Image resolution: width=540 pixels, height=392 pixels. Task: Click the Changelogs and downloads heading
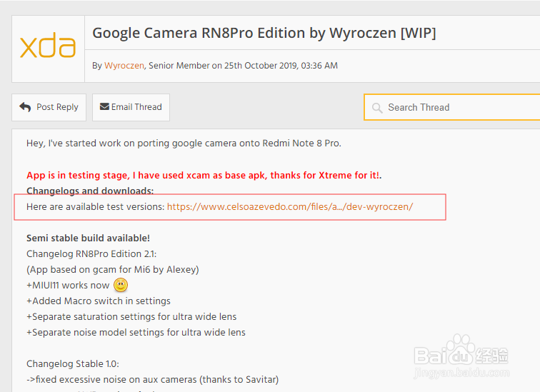click(90, 191)
